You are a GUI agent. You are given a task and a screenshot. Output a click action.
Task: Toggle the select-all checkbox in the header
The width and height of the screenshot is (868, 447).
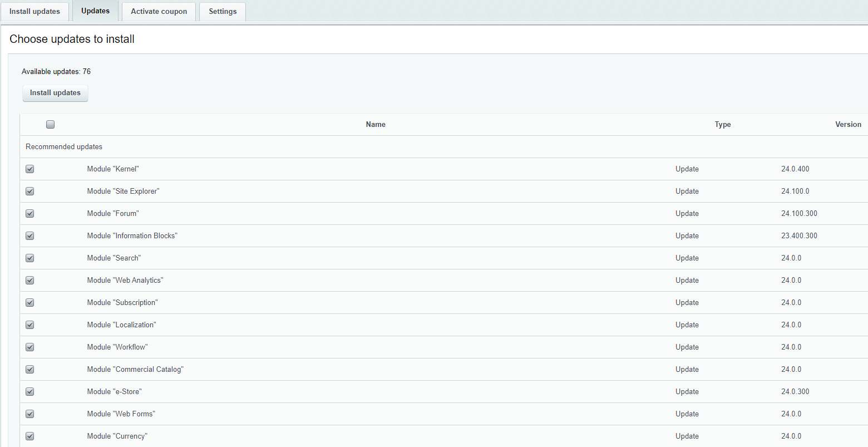[51, 125]
